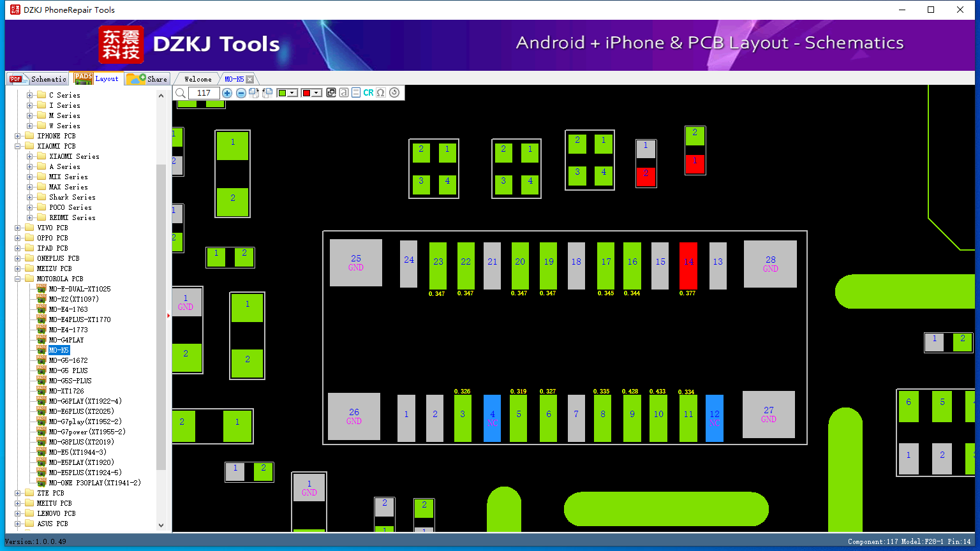Expand the OPPO PCB node
This screenshot has height=551, width=980.
(18, 238)
